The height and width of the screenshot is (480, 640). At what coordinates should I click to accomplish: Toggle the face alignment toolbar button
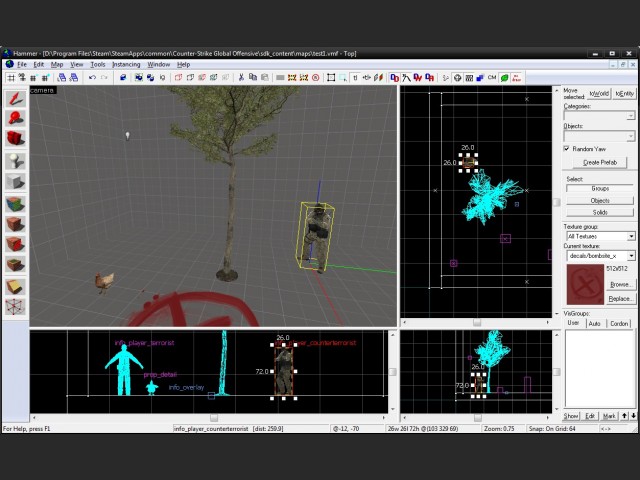(378, 78)
